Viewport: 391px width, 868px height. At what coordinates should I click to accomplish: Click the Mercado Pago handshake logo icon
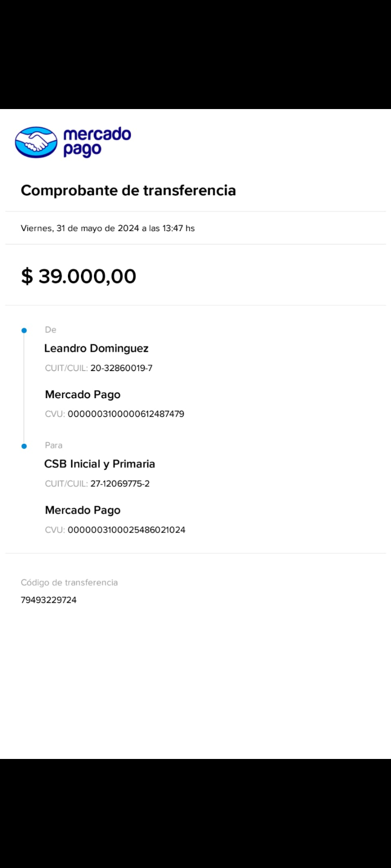[x=36, y=142]
